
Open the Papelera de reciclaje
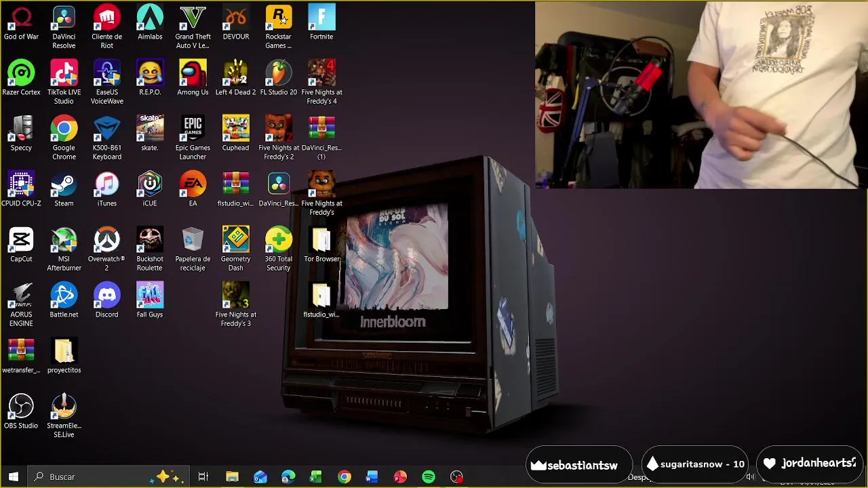tap(193, 250)
